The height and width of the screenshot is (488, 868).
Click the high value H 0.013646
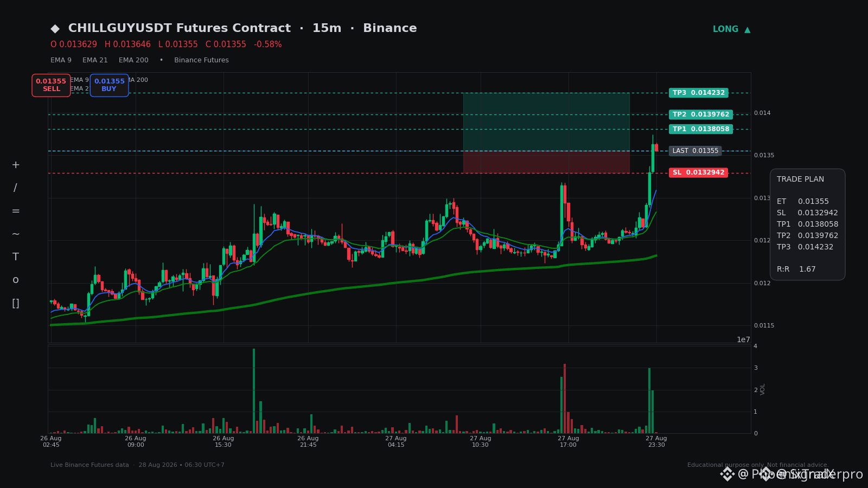click(127, 44)
